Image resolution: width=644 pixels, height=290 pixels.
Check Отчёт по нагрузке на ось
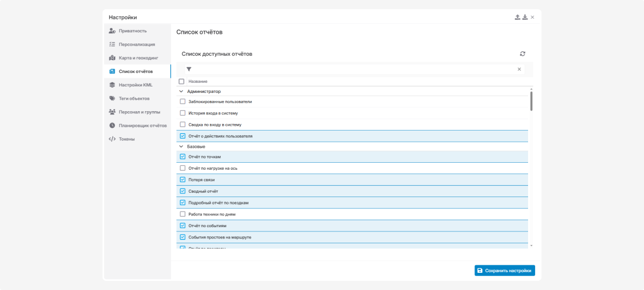coord(182,168)
